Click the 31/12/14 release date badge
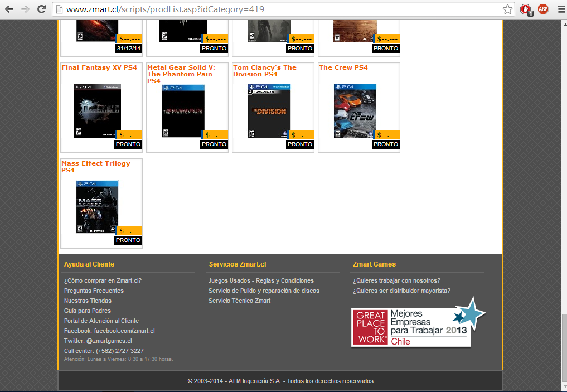 tap(129, 49)
